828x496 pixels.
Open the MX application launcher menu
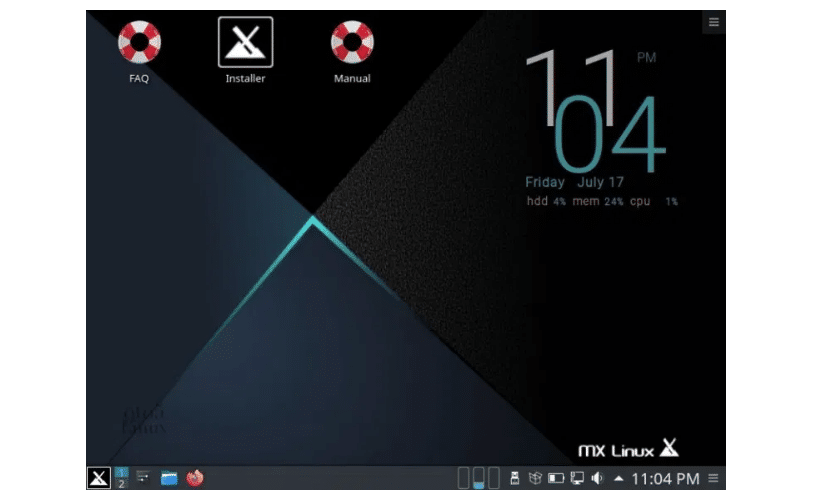coord(99,478)
